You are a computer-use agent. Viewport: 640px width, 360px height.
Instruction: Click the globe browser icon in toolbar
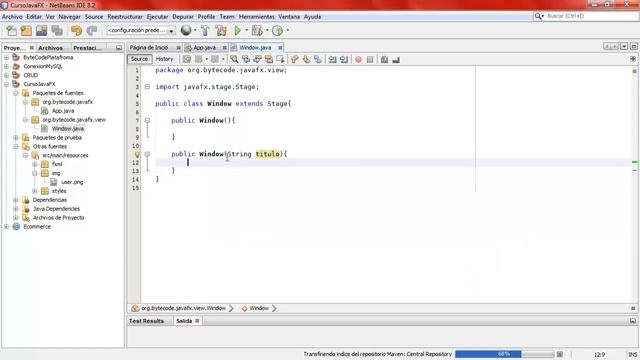186,30
